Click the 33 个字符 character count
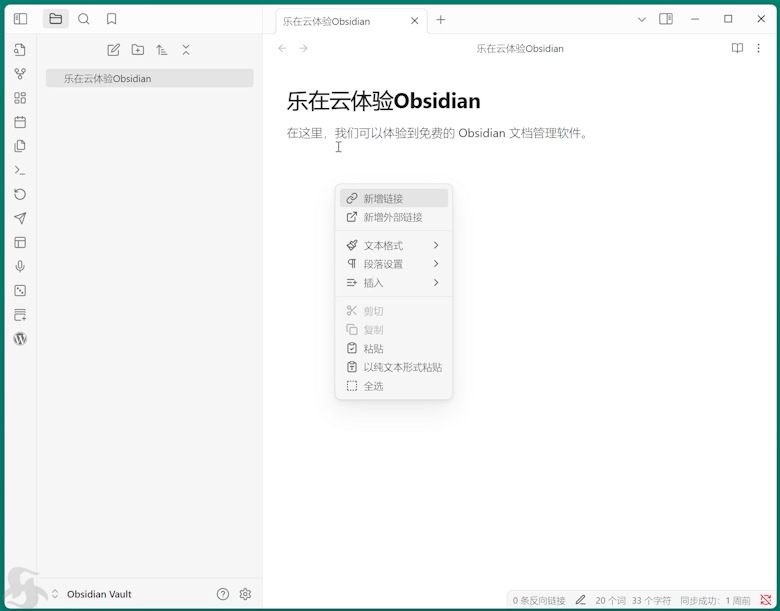The width and height of the screenshot is (780, 611). (x=651, y=601)
